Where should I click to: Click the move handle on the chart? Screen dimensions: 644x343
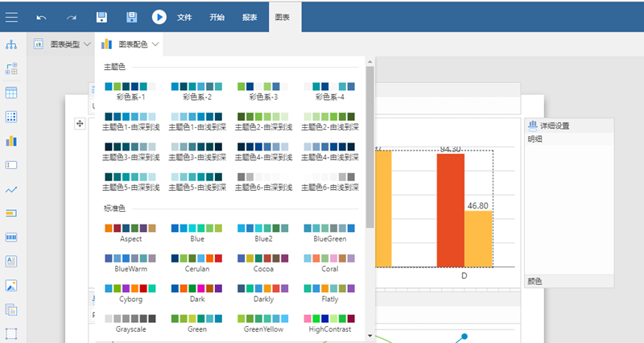coord(80,123)
